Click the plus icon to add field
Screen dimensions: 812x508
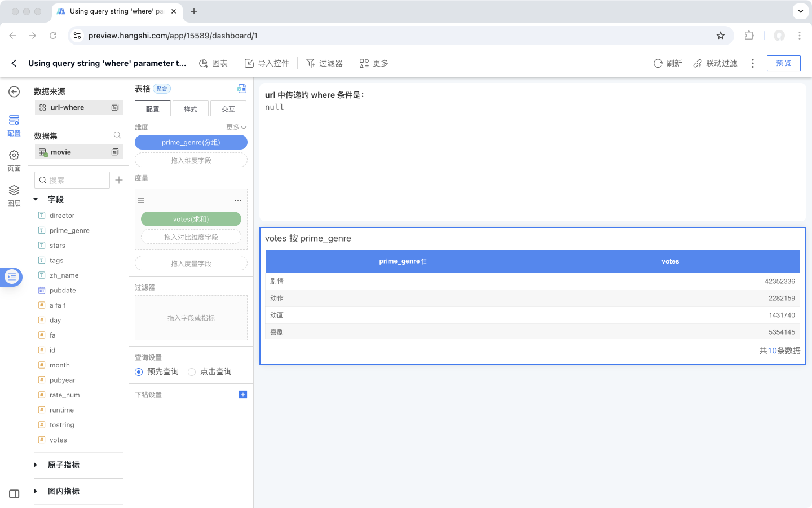click(119, 180)
